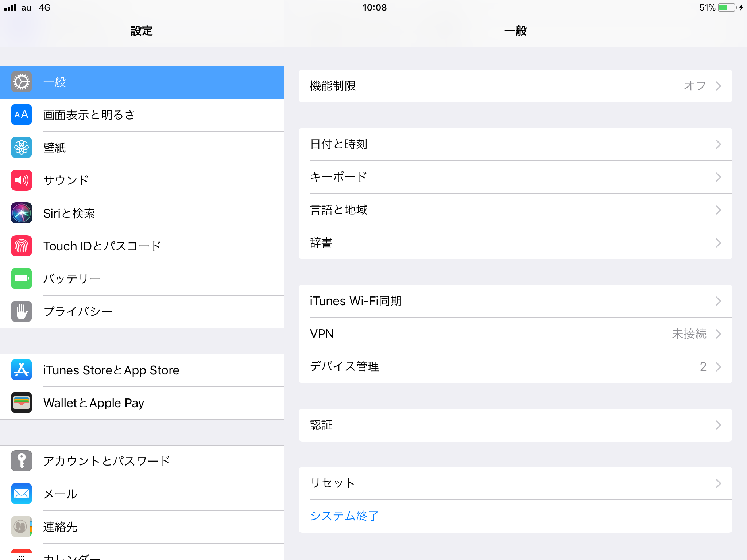The image size is (747, 560).
Task: Tap the battery indicator in status bar
Action: click(x=727, y=8)
